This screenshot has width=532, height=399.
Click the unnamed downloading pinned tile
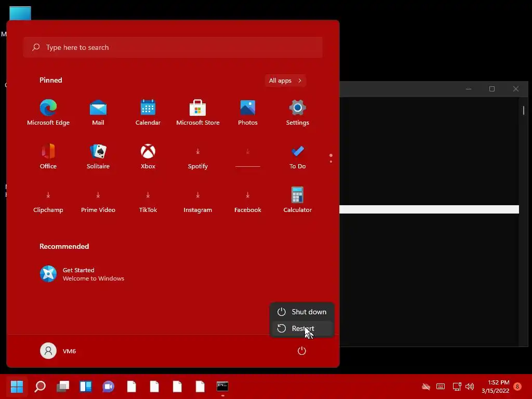(x=248, y=156)
